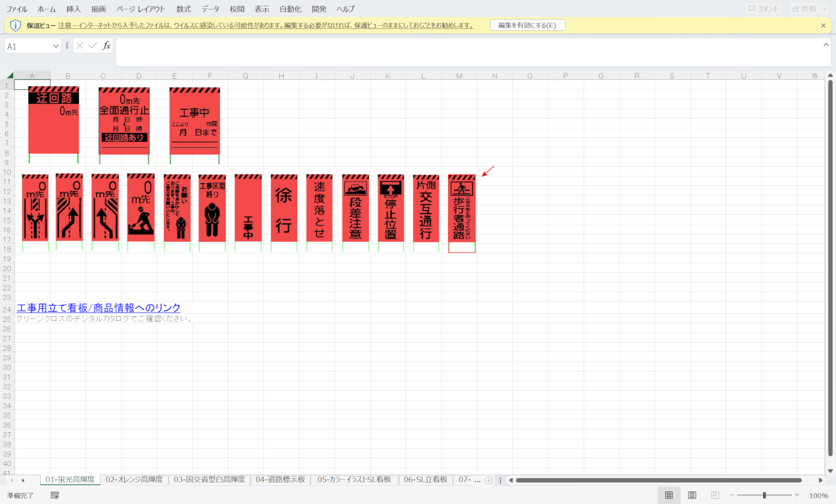
Task: Click the formula bar confirm checkmark icon
Action: (93, 46)
